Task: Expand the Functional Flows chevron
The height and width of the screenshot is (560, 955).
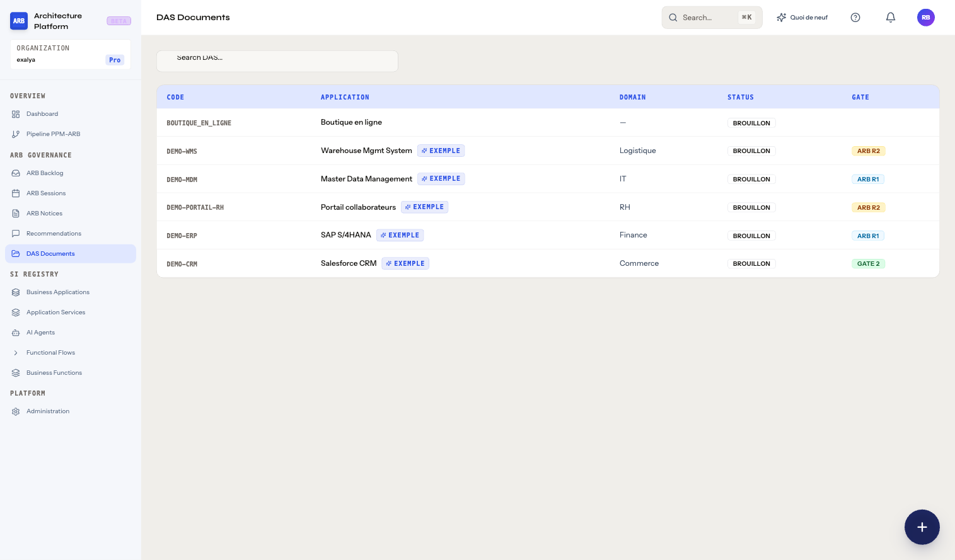Action: click(16, 353)
